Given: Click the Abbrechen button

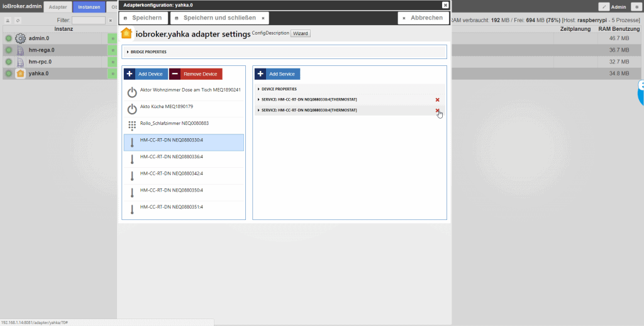Looking at the screenshot, I should 423,18.
